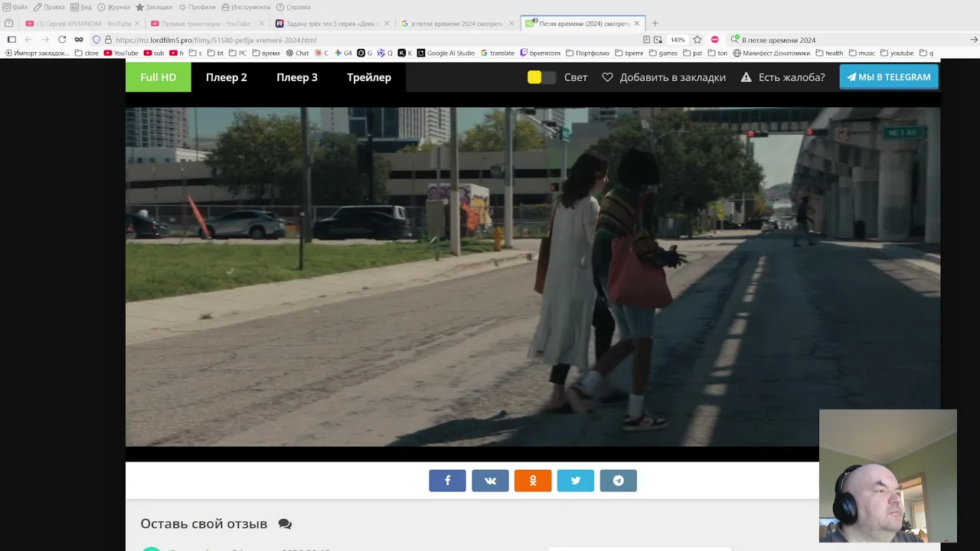This screenshot has width=980, height=551.
Task: Open the translate bookmark
Action: coord(497,53)
